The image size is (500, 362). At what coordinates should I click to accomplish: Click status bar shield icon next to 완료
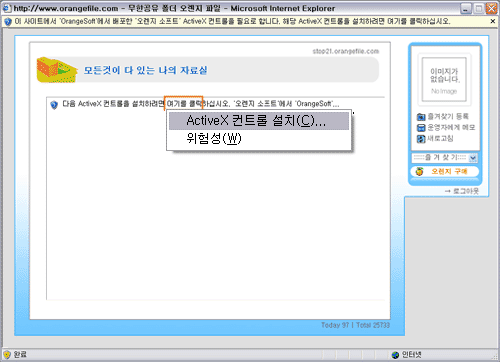pos(7,354)
